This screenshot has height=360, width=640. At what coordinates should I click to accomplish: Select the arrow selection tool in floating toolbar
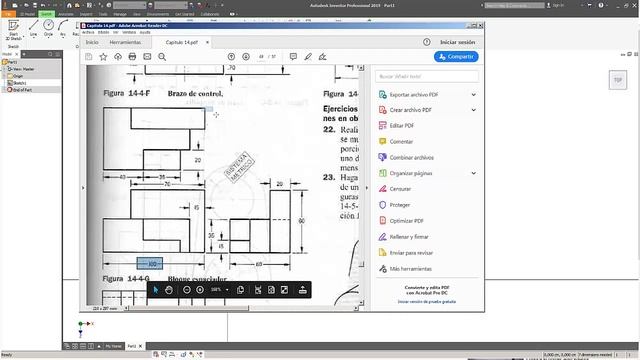(x=156, y=290)
